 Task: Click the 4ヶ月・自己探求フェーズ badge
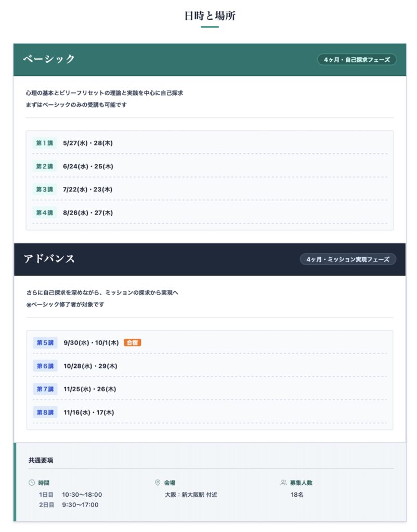pos(357,60)
